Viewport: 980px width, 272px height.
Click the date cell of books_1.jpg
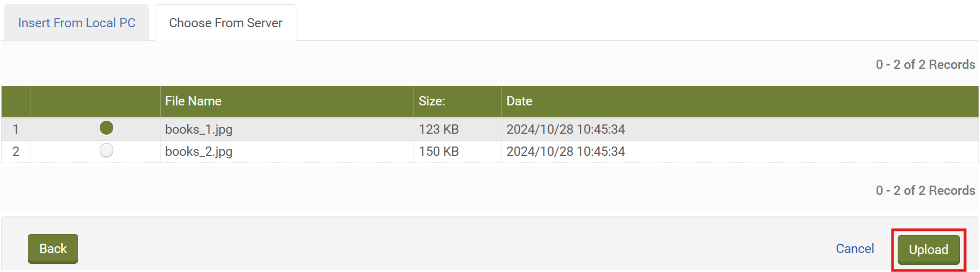pos(565,130)
